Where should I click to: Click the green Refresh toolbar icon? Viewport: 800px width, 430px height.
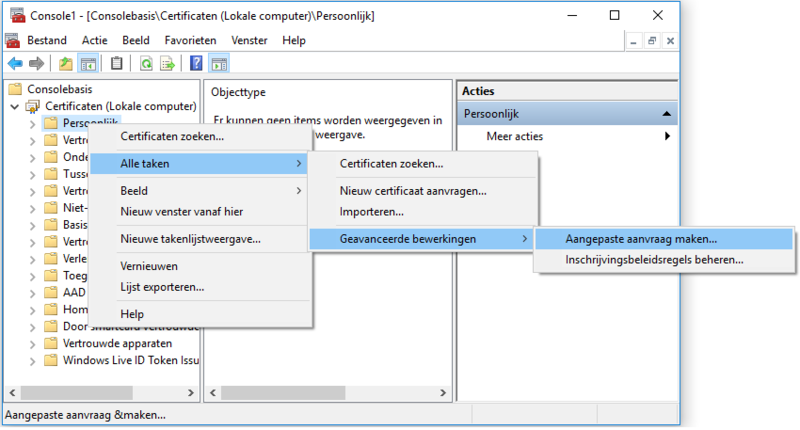click(146, 64)
